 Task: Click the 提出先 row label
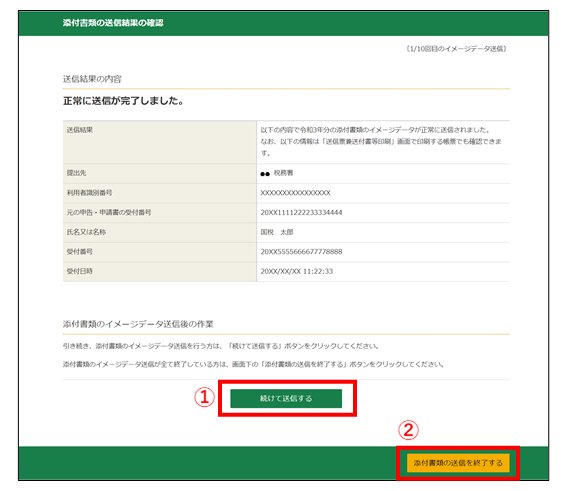[76, 173]
